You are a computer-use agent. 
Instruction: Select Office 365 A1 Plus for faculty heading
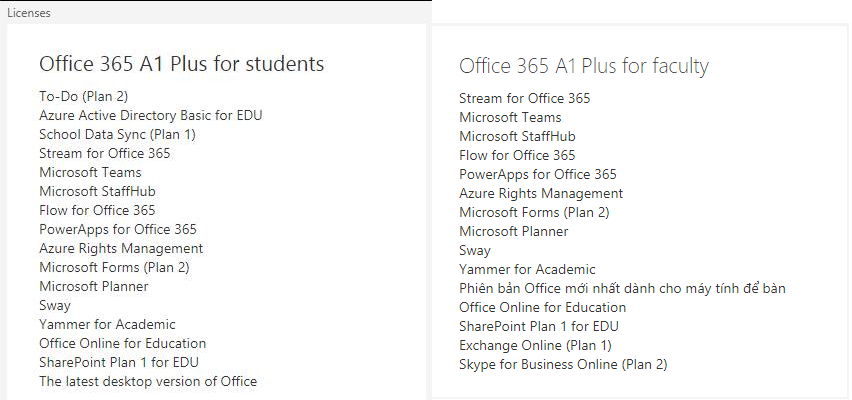click(584, 66)
